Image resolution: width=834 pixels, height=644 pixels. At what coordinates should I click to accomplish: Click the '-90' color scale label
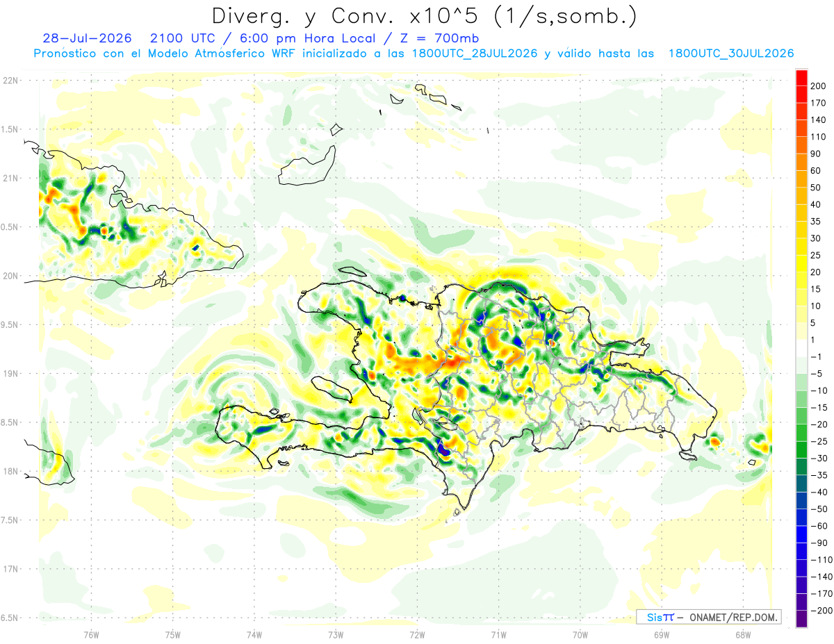tap(818, 543)
